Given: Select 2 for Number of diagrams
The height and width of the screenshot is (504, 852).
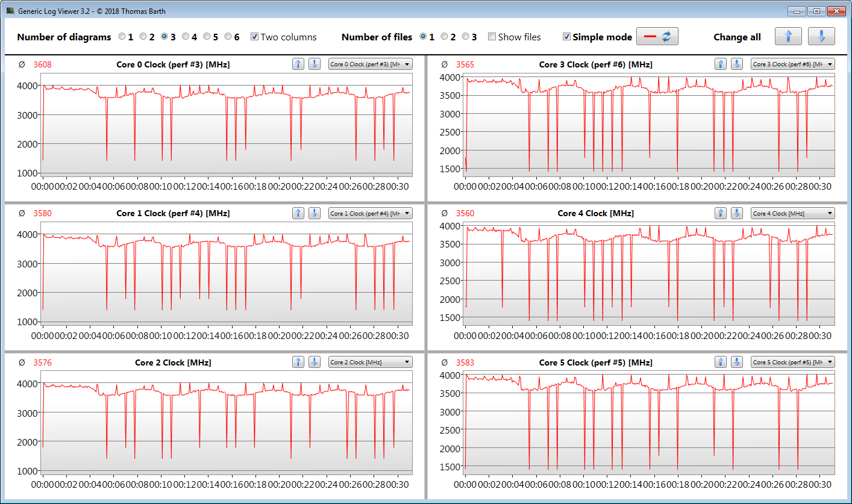Looking at the screenshot, I should [143, 37].
